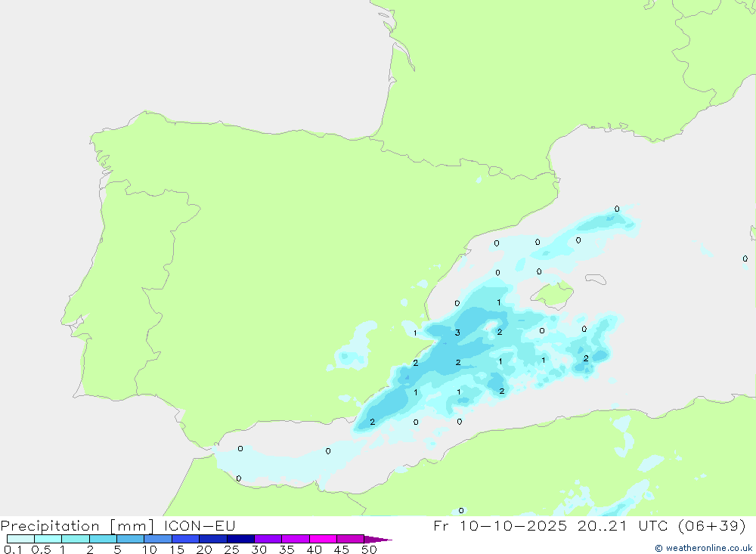Viewport: 756px width, 554px height.
Task: Open the weatheronline.co.uk copyright link
Action: (x=704, y=548)
